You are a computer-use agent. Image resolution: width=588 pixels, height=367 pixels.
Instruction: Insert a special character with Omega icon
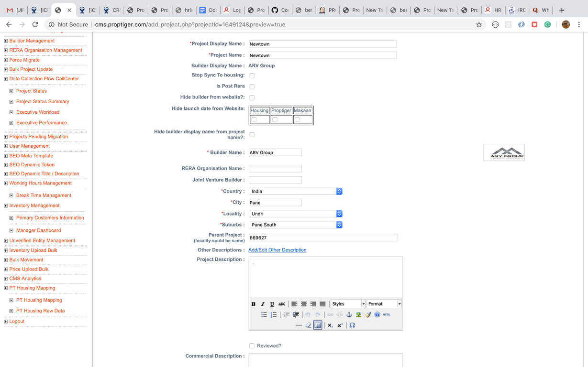tap(352, 325)
